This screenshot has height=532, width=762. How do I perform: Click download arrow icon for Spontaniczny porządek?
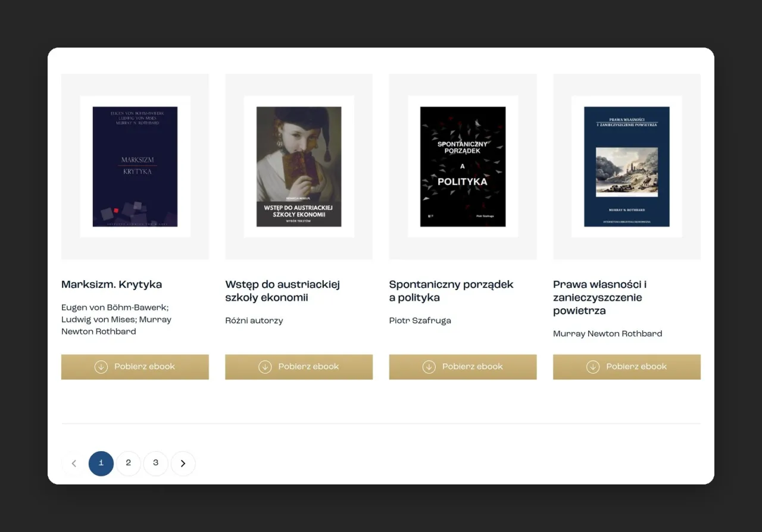[x=429, y=367]
